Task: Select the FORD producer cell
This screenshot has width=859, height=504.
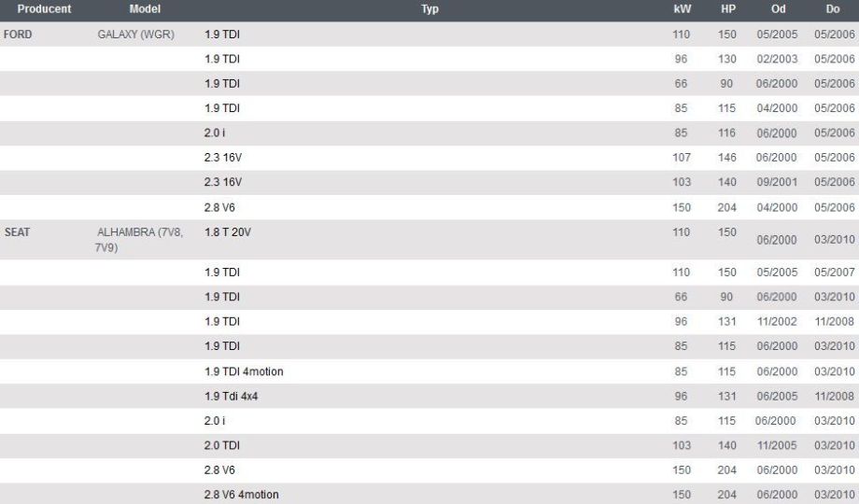Action: 18,34
